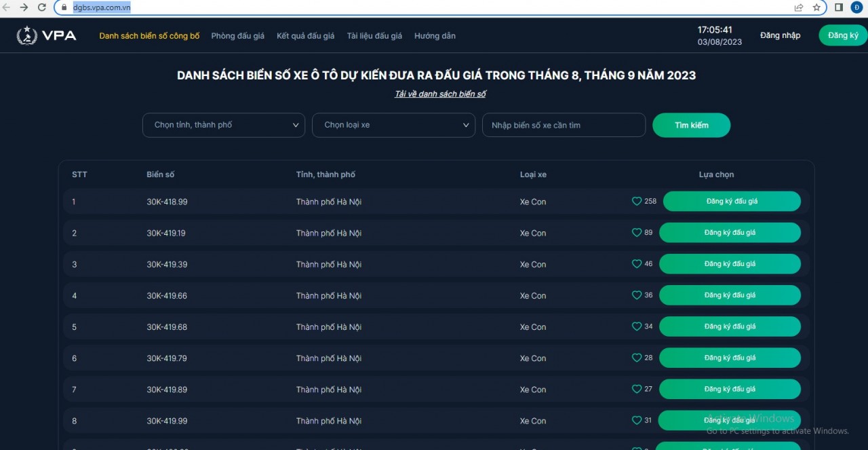Like plate 30K-419.99 using its heart
This screenshot has height=450, width=868.
(637, 420)
